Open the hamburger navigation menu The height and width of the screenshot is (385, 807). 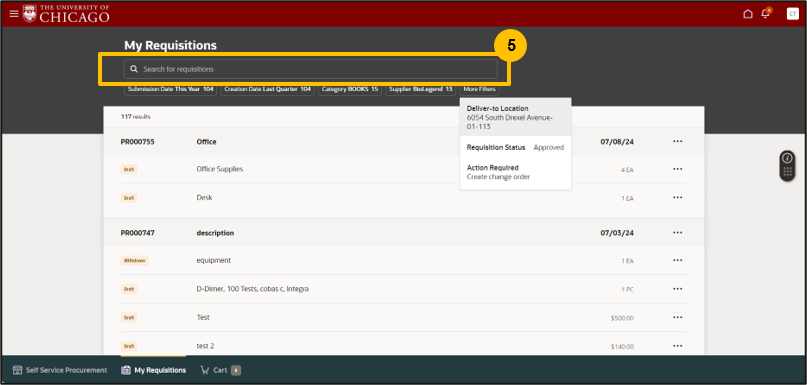click(x=14, y=14)
